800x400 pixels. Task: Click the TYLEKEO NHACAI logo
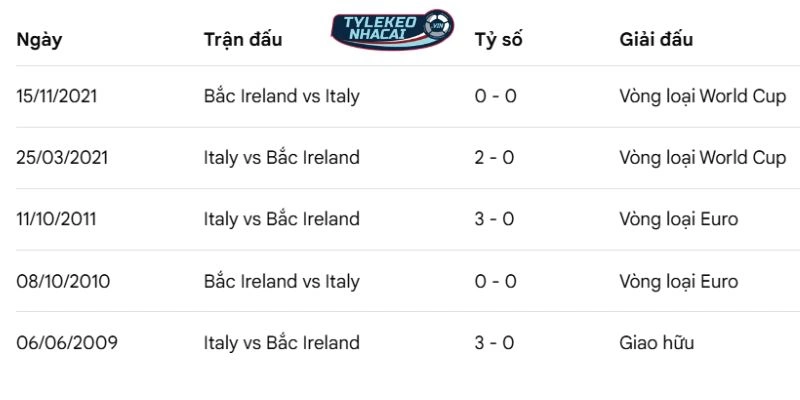tap(391, 31)
